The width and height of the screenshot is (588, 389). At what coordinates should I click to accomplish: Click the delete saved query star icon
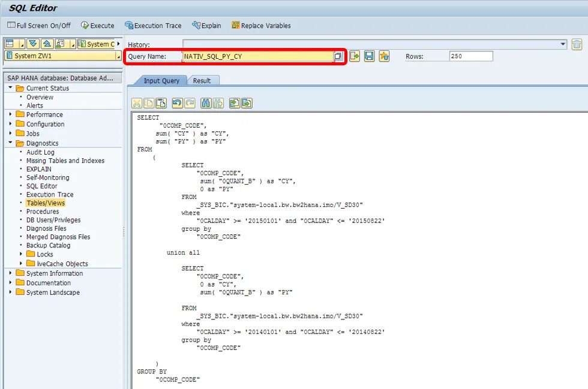pyautogui.click(x=384, y=56)
